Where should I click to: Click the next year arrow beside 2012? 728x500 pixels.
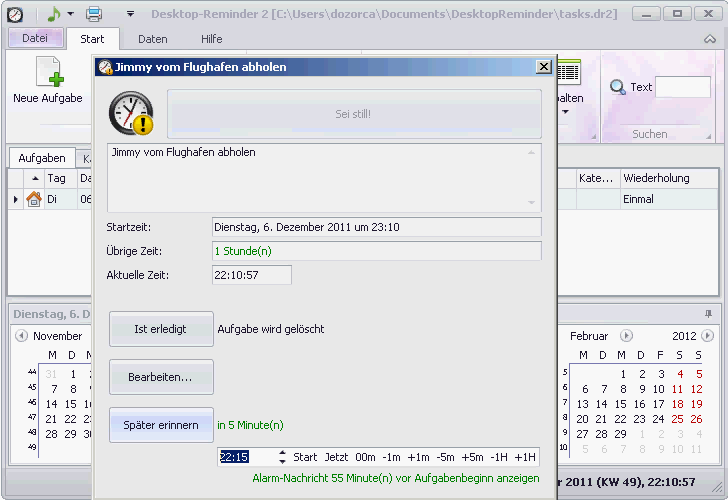click(x=707, y=335)
